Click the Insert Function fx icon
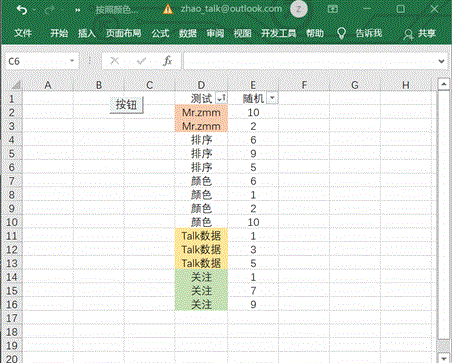452x363 pixels. point(167,61)
